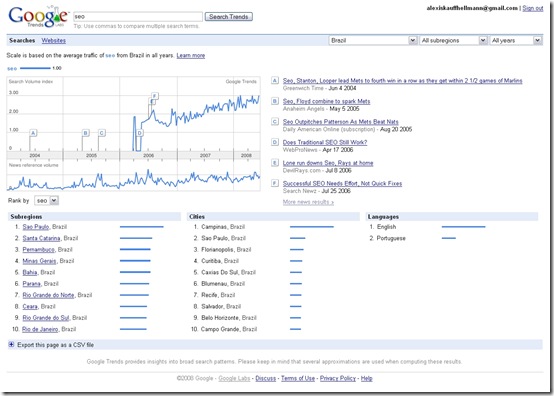Image resolution: width=554 pixels, height=396 pixels.
Task: Open Minas Gerais subregion link
Action: point(39,261)
